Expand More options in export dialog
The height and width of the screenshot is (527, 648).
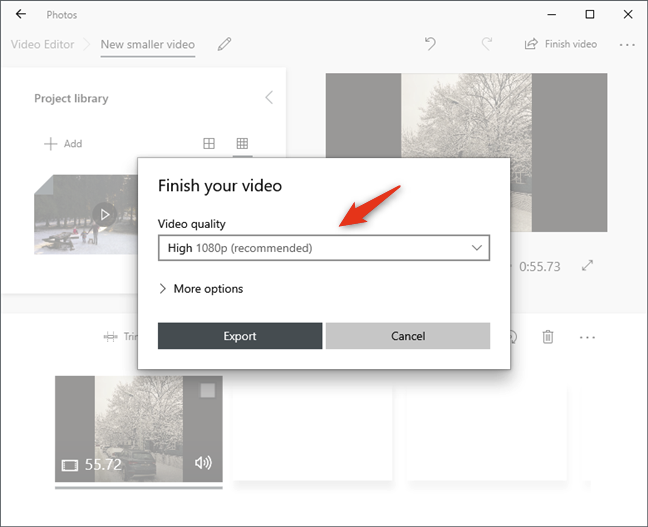pos(200,289)
